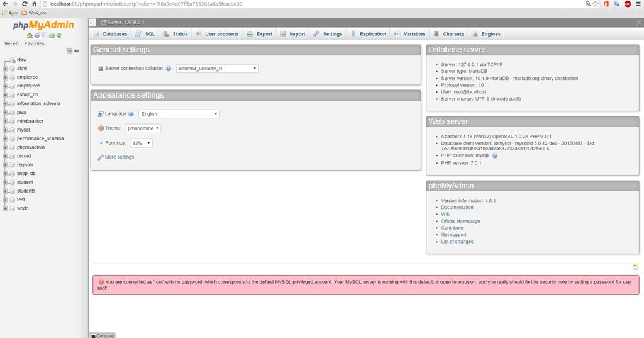Expand the akhil database node
Viewport: 644px width, 338px height.
[x=5, y=69]
